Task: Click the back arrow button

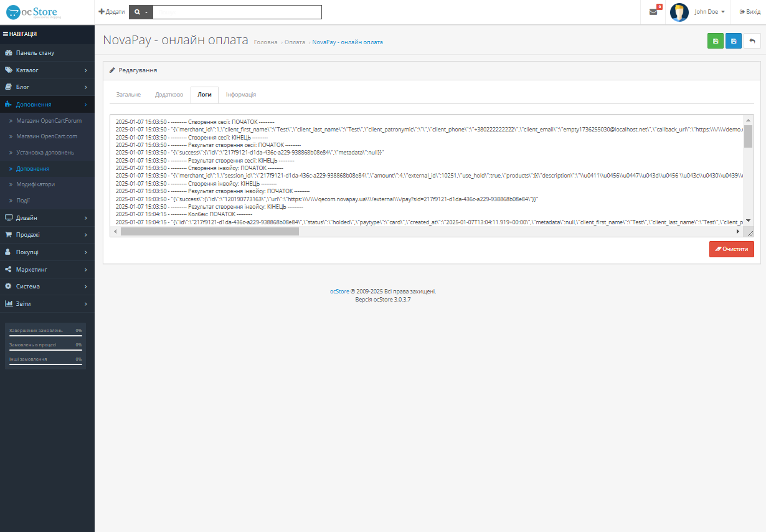Action: tap(752, 41)
